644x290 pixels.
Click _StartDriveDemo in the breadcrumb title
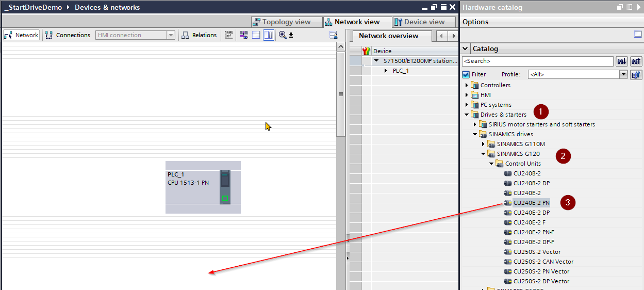[x=32, y=7]
